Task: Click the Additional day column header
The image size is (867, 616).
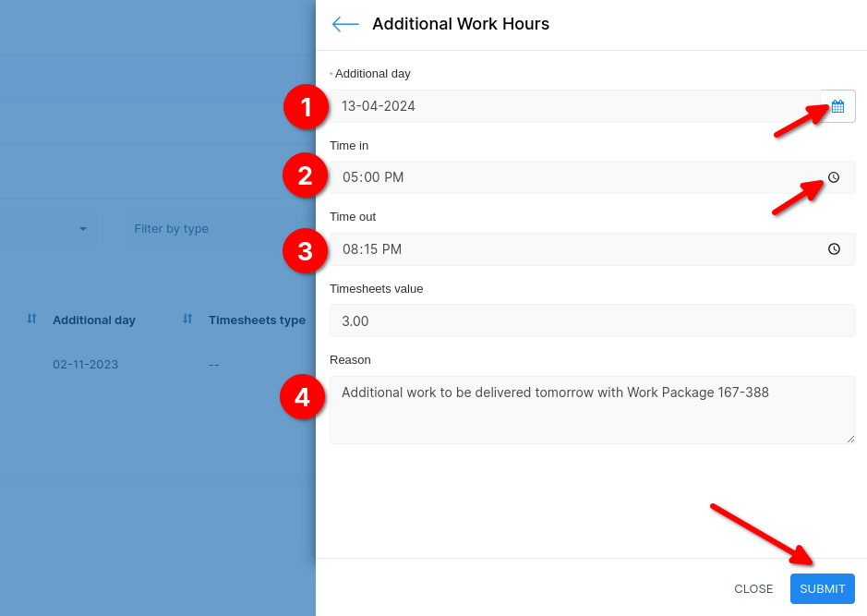Action: pos(94,320)
